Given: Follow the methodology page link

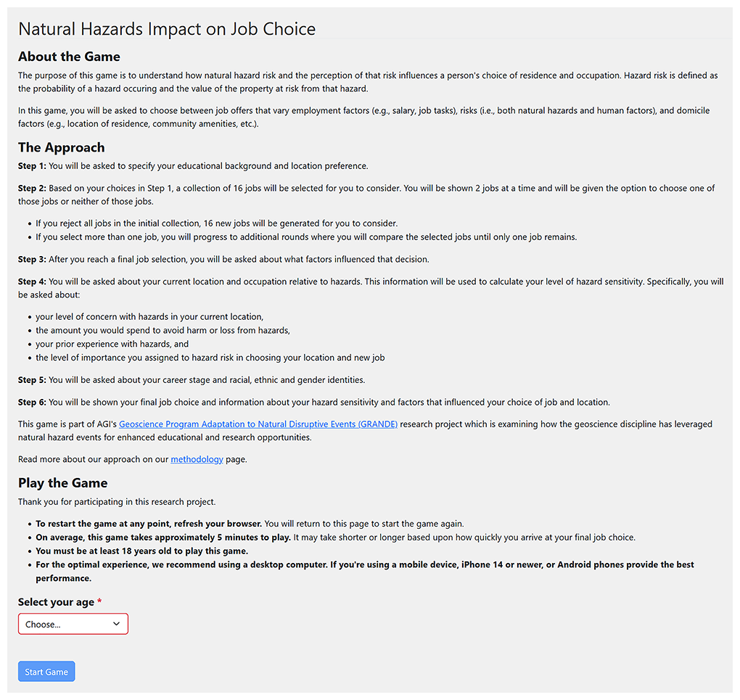Looking at the screenshot, I should (x=197, y=459).
